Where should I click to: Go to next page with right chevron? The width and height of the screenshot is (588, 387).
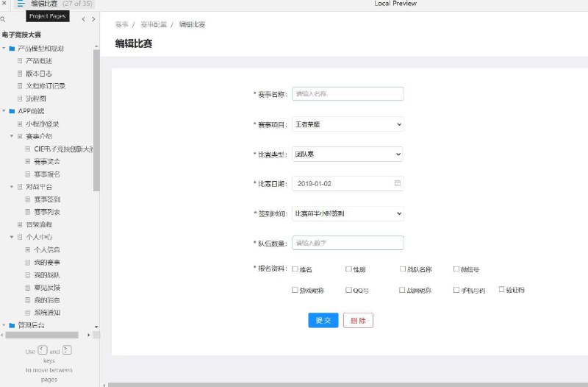tap(93, 19)
